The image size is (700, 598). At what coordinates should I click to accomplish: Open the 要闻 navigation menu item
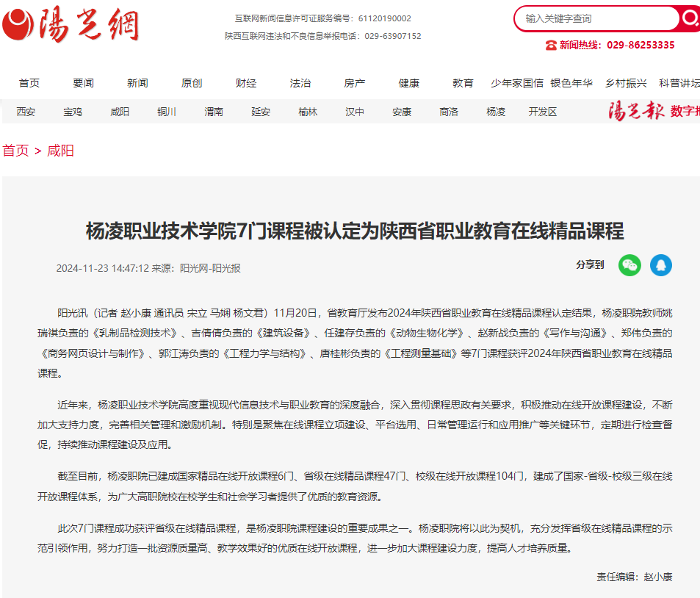(84, 83)
